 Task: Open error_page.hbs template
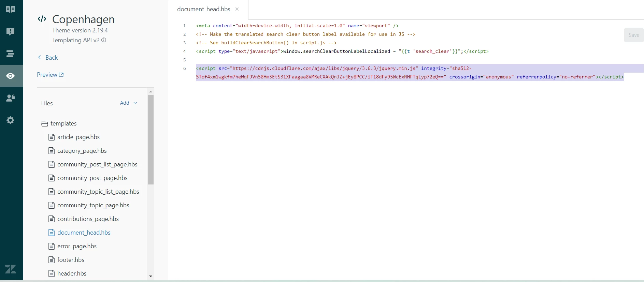(x=77, y=246)
